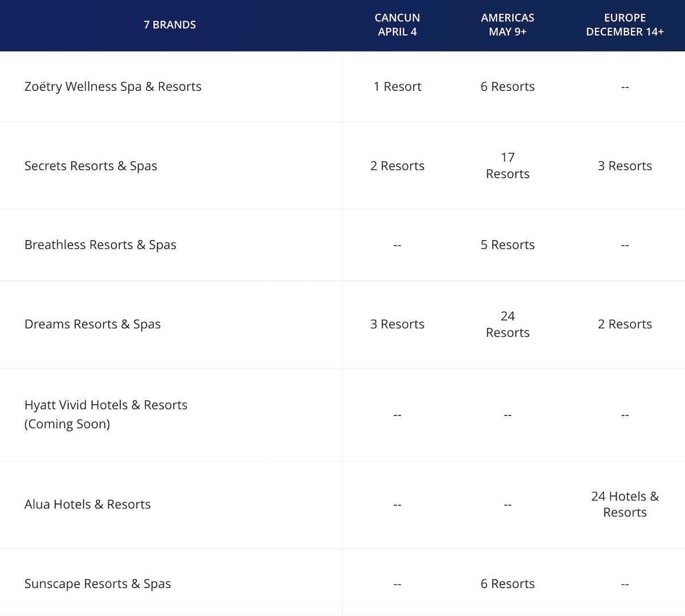685x616 pixels.
Task: Click the 'Dreams Resorts & Spas' row label
Action: (x=92, y=324)
